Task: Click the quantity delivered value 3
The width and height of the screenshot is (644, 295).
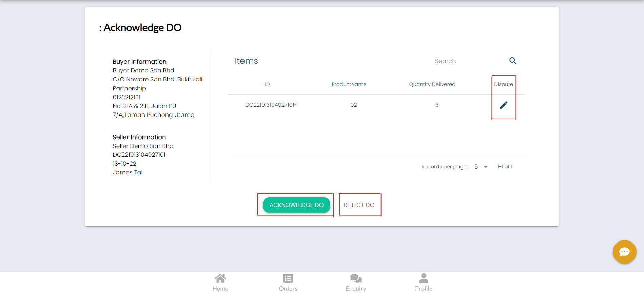Action: (x=437, y=105)
